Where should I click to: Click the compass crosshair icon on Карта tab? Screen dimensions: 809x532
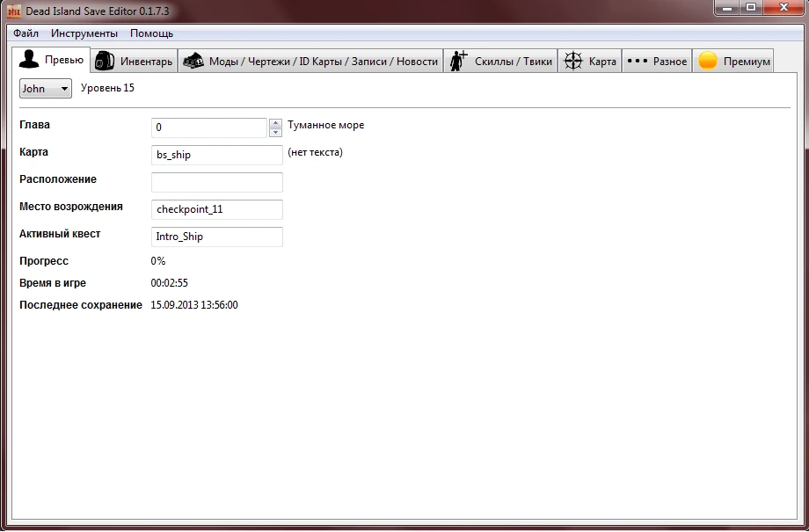click(573, 61)
